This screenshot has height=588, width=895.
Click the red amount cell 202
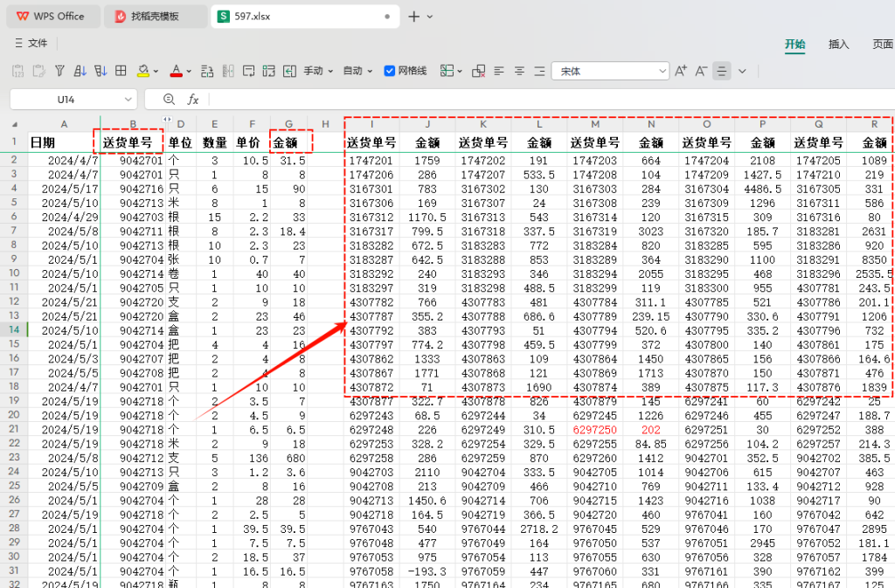(650, 430)
